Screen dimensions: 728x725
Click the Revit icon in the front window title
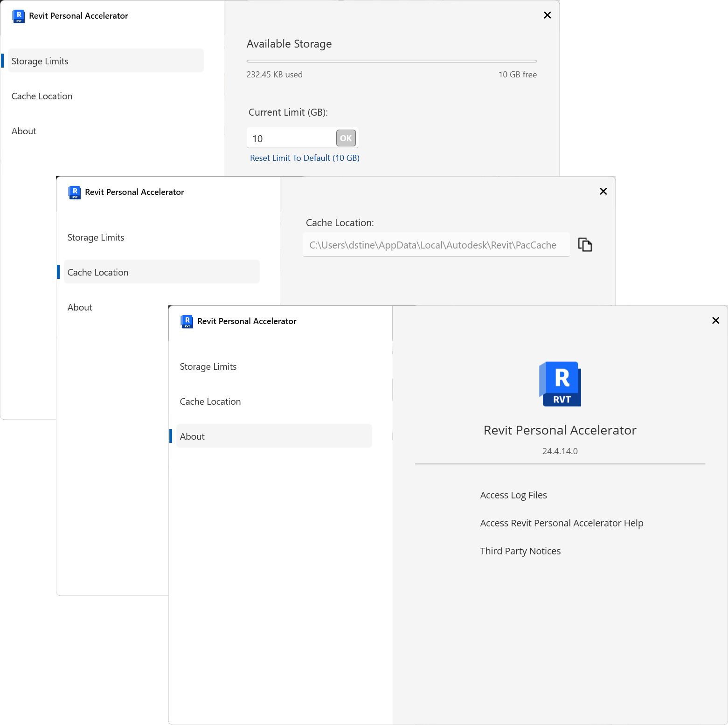coord(187,321)
